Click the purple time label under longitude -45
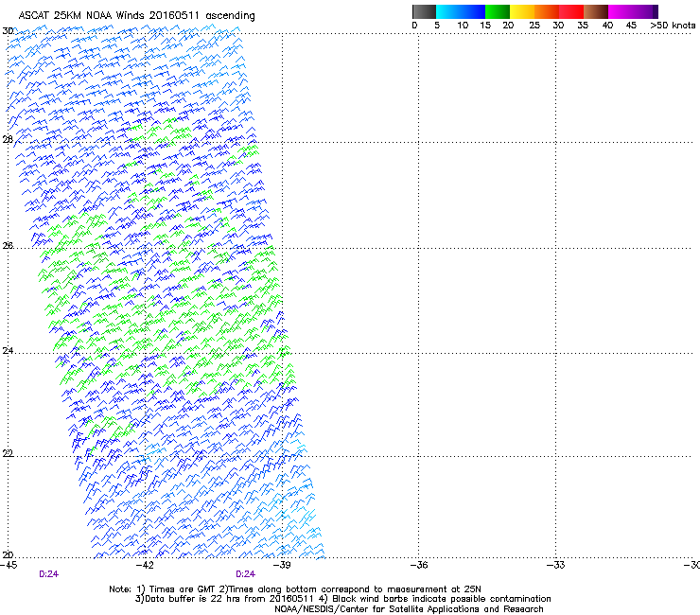Image resolution: width=700 pixels, height=615 pixels. click(x=48, y=574)
